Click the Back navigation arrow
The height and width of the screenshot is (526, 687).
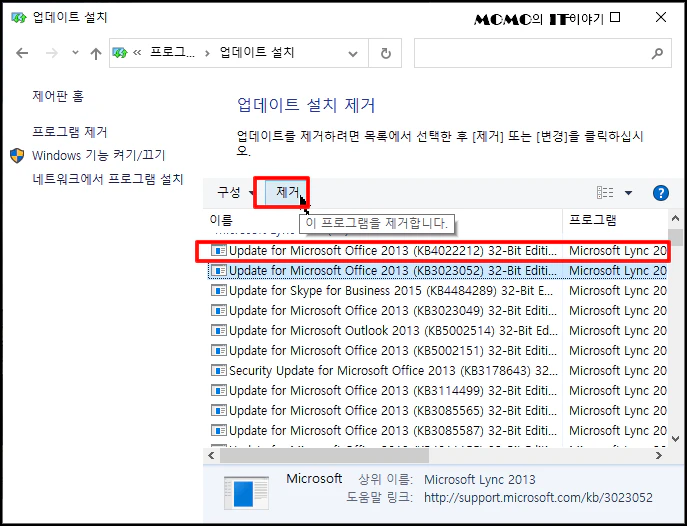pos(22,53)
